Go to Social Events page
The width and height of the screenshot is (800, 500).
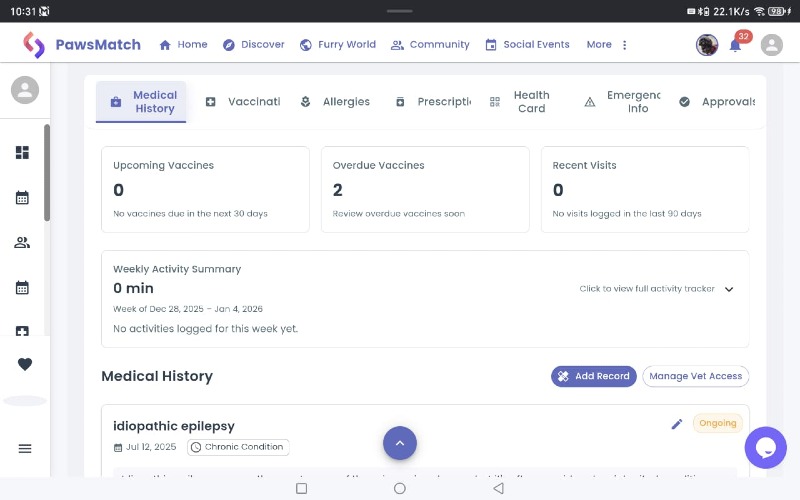[x=527, y=45]
